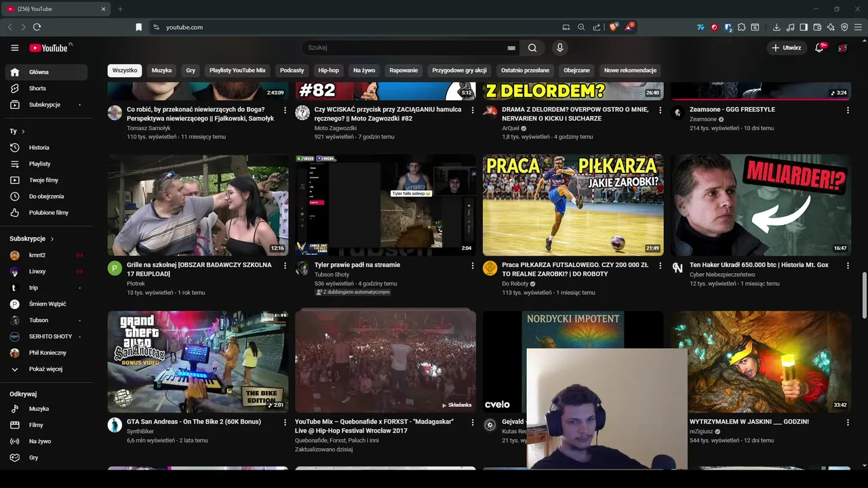The width and height of the screenshot is (868, 488).
Task: Open the Tubson subscription channel
Action: pyautogui.click(x=46, y=321)
